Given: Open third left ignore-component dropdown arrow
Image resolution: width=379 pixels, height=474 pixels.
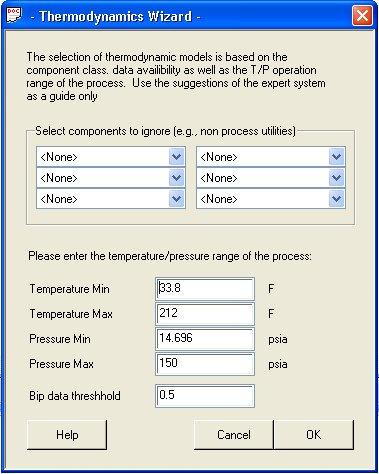Looking at the screenshot, I should click(176, 199).
